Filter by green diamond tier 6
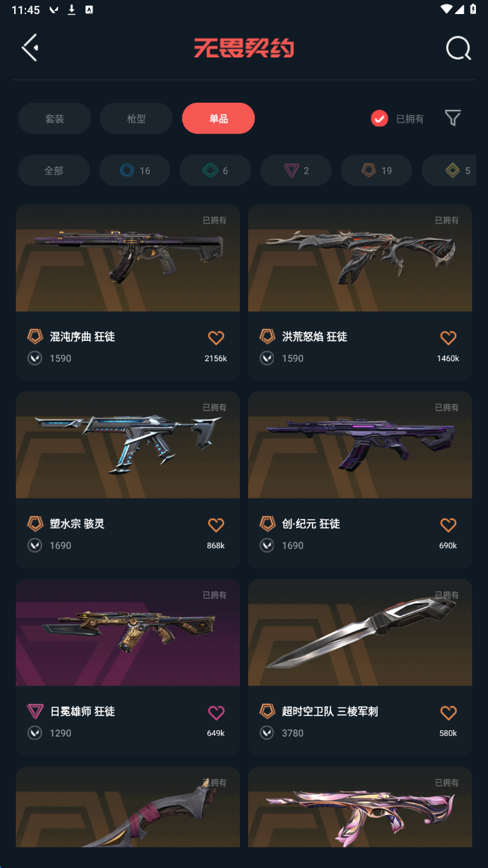The height and width of the screenshot is (868, 488). [x=215, y=170]
